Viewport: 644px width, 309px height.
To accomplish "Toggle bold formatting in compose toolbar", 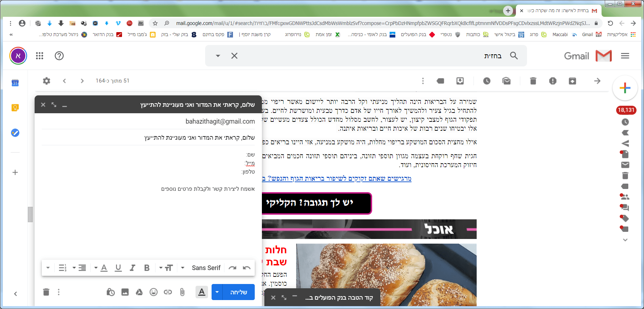I will click(147, 268).
